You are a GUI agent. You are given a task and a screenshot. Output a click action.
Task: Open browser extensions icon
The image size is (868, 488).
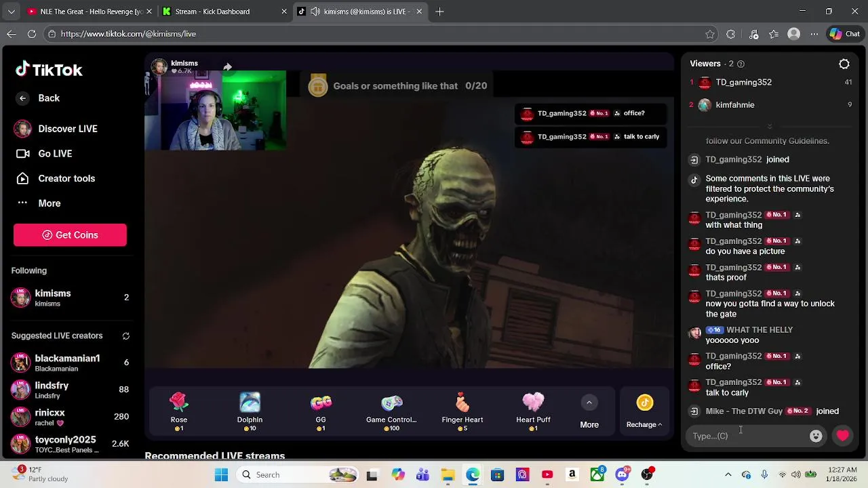tap(730, 34)
